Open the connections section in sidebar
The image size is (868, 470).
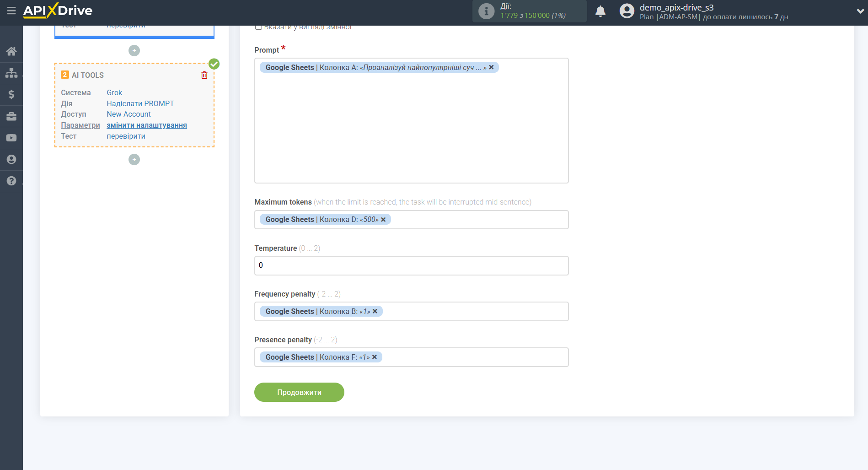(11, 72)
